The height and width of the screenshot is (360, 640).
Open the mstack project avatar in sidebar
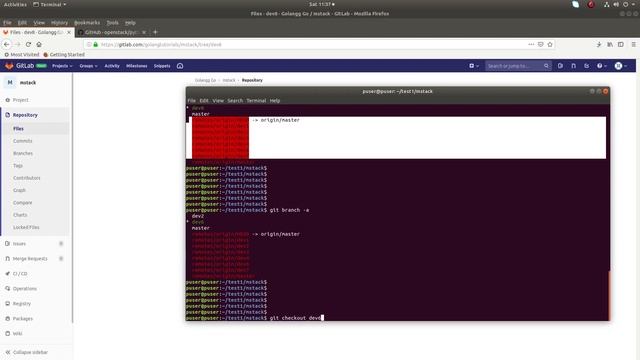click(10, 82)
